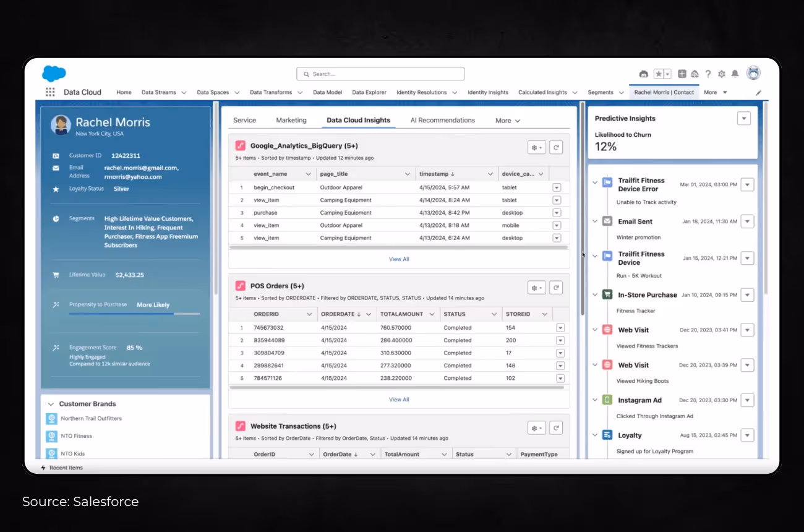Expand the Email Sent timeline entry

pyautogui.click(x=595, y=221)
